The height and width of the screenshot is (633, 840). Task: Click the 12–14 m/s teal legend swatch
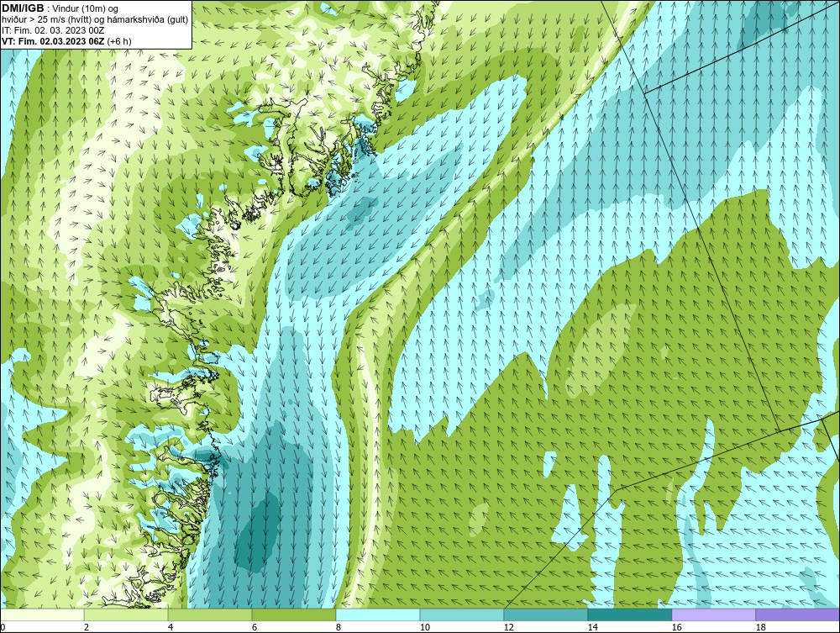[x=546, y=615]
